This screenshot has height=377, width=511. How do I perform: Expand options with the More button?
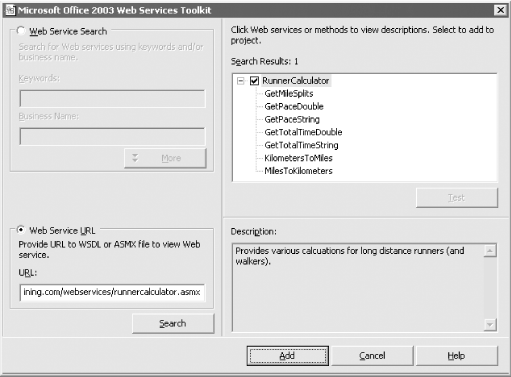(x=165, y=158)
